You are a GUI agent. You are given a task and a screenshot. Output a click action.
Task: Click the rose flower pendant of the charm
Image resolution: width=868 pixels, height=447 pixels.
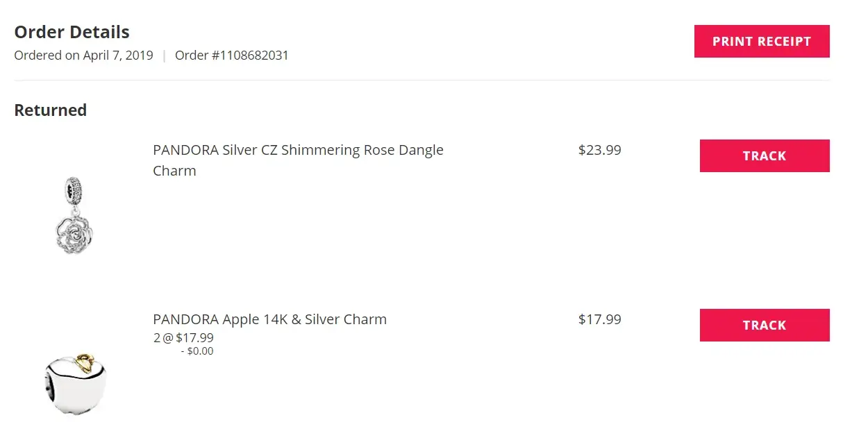coord(74,233)
